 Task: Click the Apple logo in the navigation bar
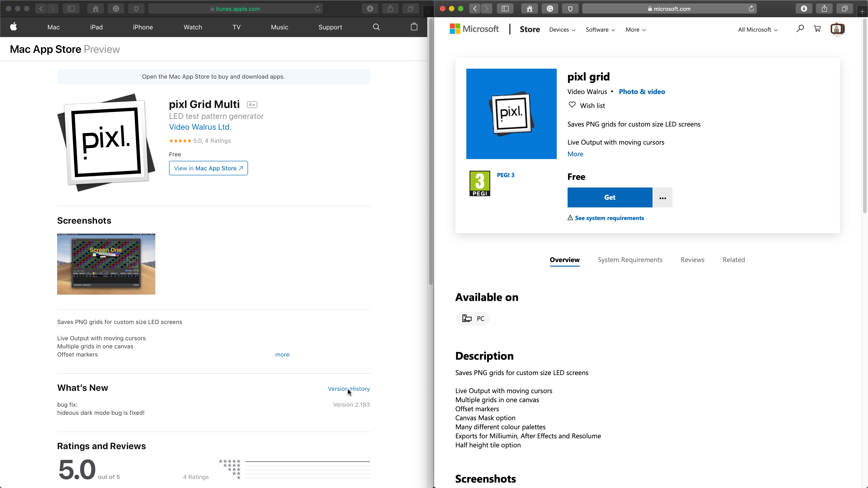coord(14,27)
